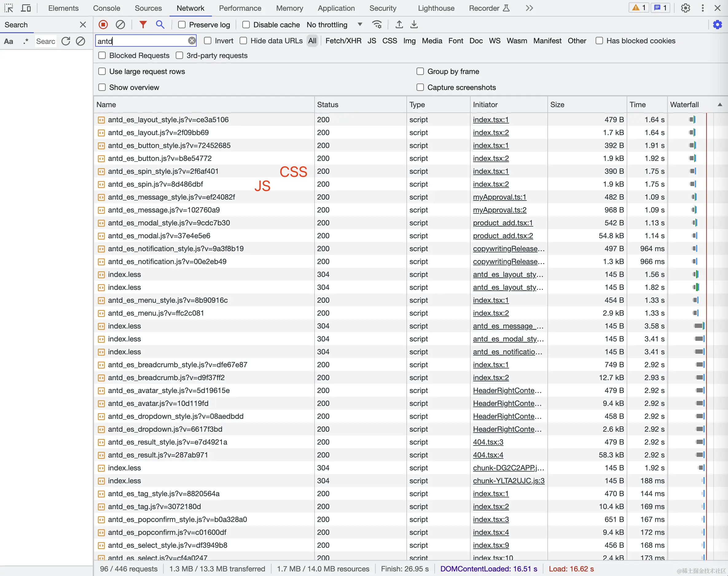Open the No throttling dropdown
The height and width of the screenshot is (576, 728).
[334, 25]
